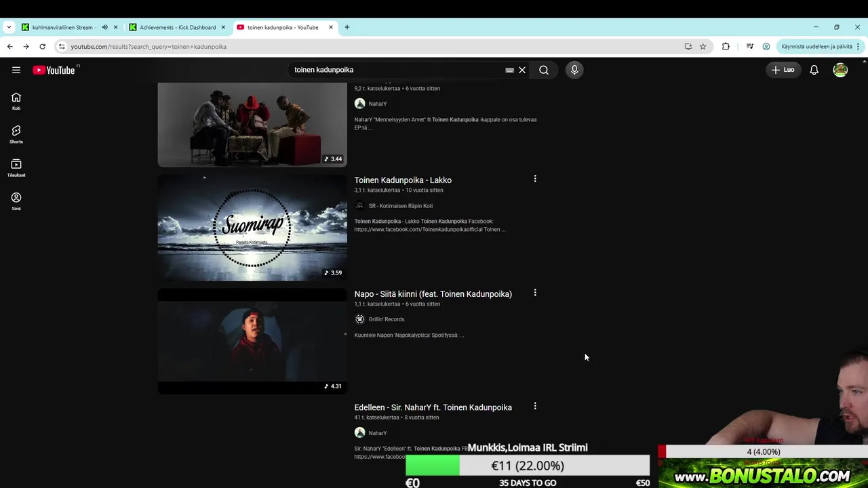868x488 pixels.
Task: Click the Luo create button
Action: tap(783, 70)
